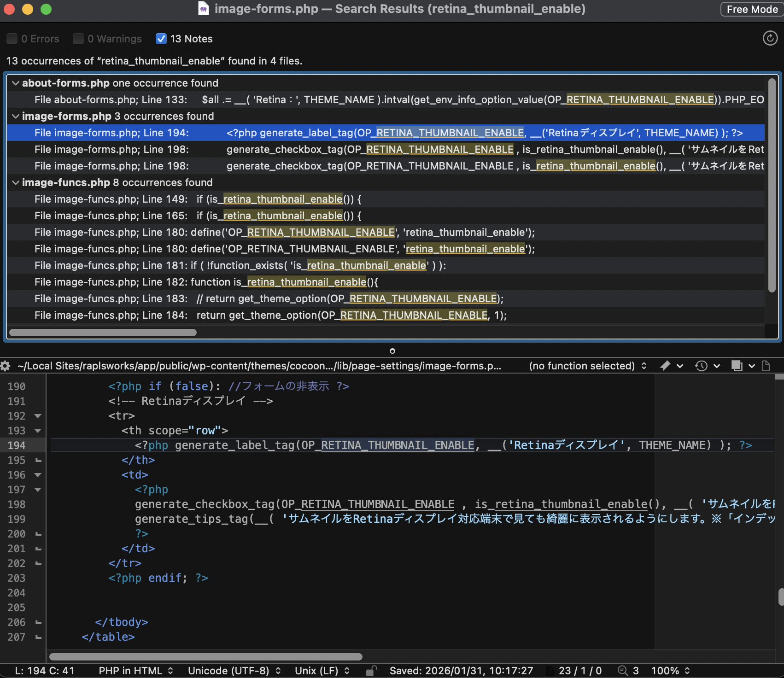
Task: Click the fold end marker on line 207
Action: pyautogui.click(x=38, y=637)
